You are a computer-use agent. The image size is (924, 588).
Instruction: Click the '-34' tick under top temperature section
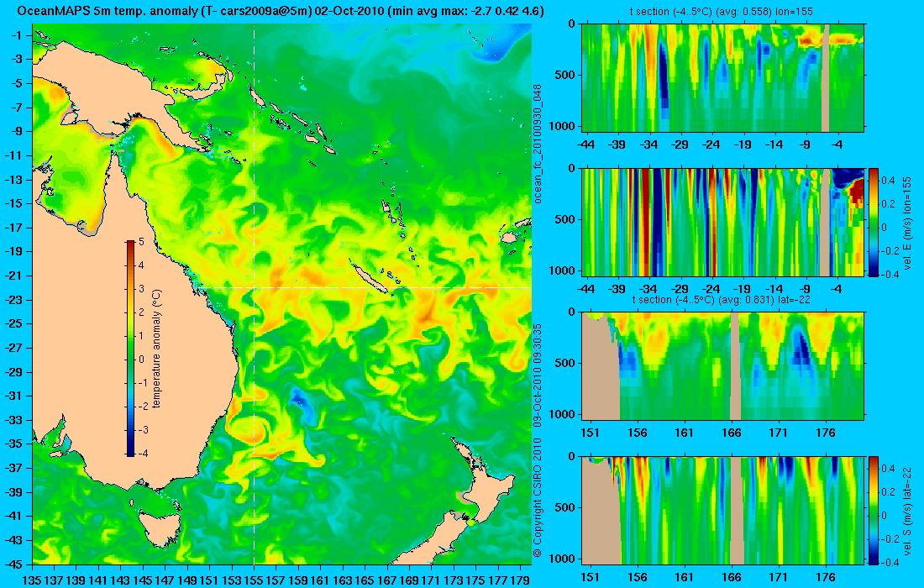(x=648, y=144)
